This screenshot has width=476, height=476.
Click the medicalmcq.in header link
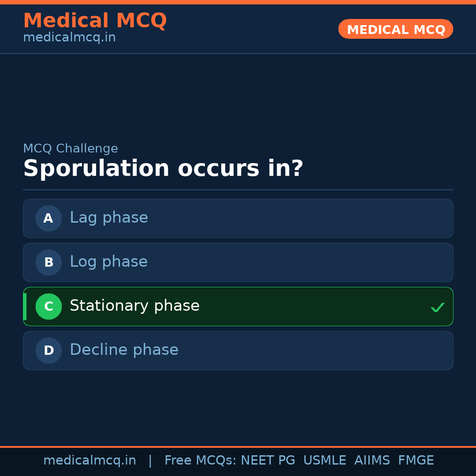pyautogui.click(x=69, y=37)
